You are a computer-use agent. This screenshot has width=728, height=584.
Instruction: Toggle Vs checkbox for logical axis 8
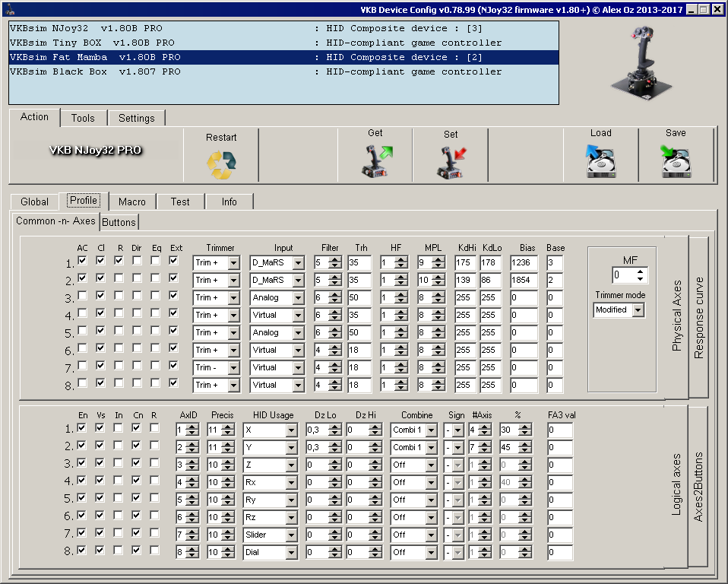pos(100,550)
